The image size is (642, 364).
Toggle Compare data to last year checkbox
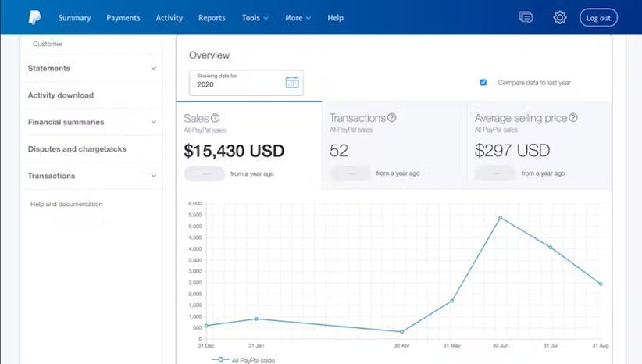pyautogui.click(x=483, y=82)
